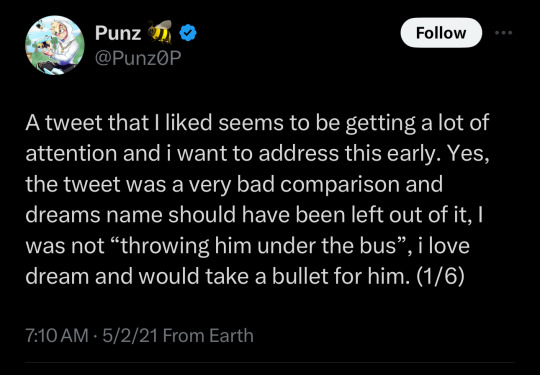Click the first line starting "A tweet that I liked"
Screen dimensions: 540x375
click(x=257, y=123)
